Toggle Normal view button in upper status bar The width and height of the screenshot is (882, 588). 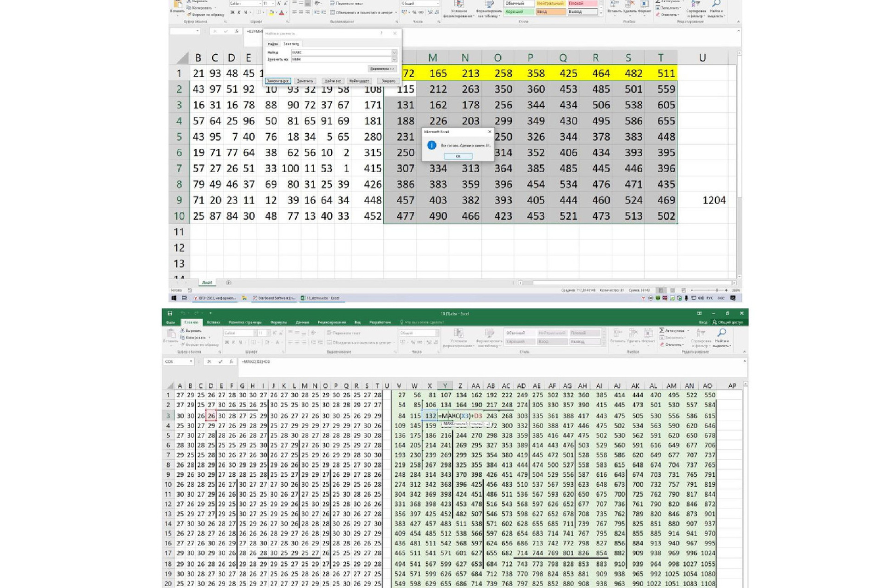click(x=661, y=290)
